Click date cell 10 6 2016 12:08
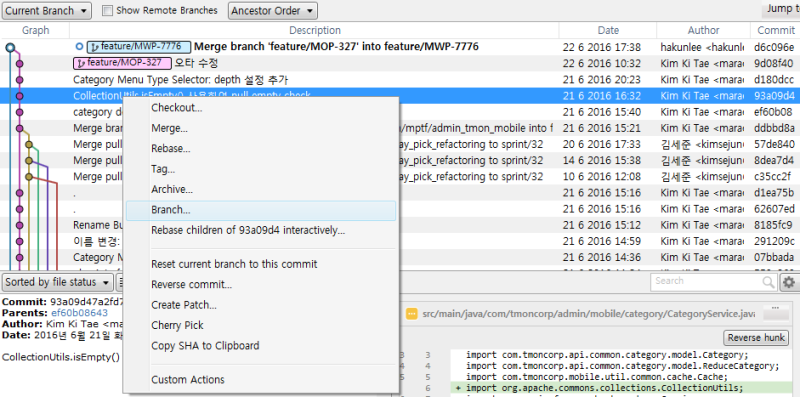The width and height of the screenshot is (800, 397). pos(602,177)
